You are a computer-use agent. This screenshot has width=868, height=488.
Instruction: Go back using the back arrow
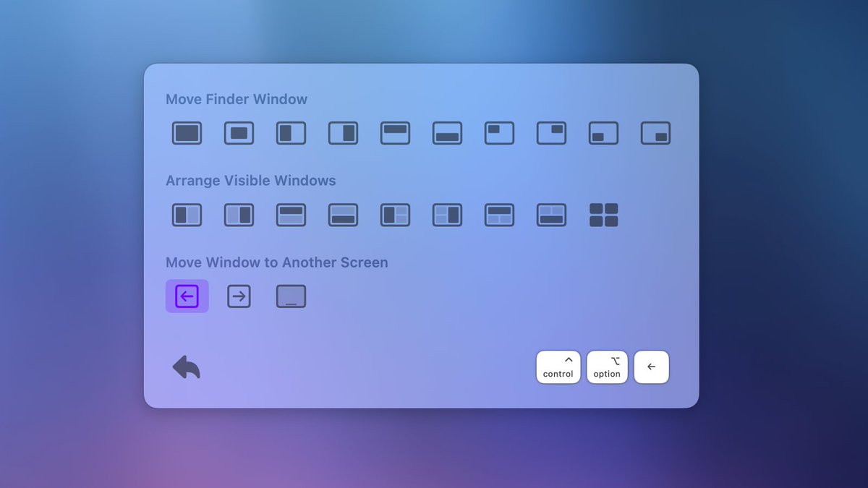tap(187, 367)
